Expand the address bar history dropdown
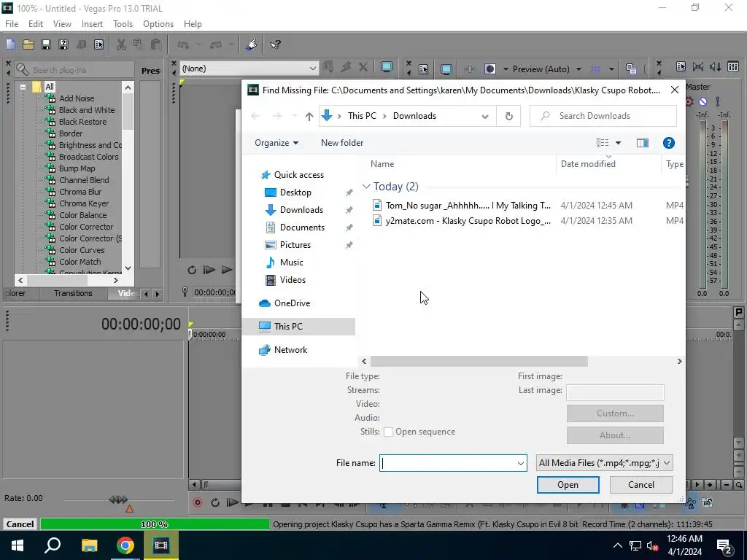This screenshot has height=560, width=747. pyautogui.click(x=485, y=116)
